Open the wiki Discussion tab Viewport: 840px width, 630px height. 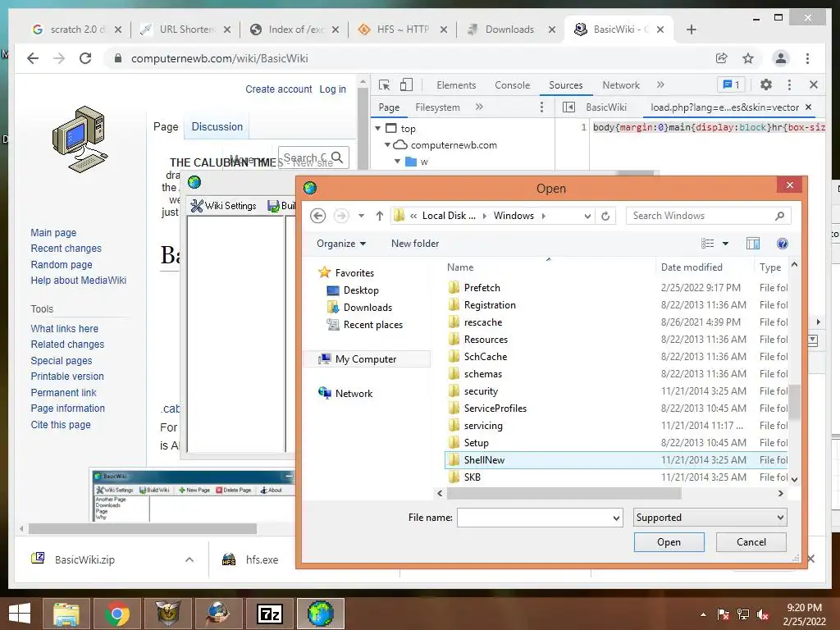tap(217, 127)
